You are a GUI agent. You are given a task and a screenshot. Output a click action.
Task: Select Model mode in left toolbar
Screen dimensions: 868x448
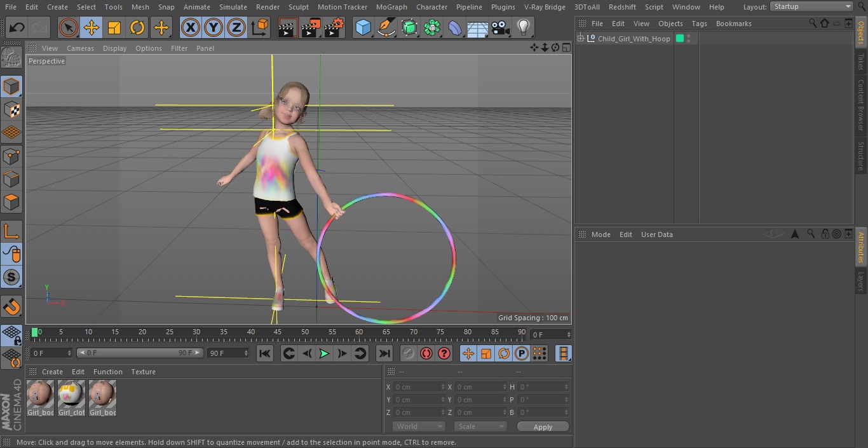pos(11,86)
